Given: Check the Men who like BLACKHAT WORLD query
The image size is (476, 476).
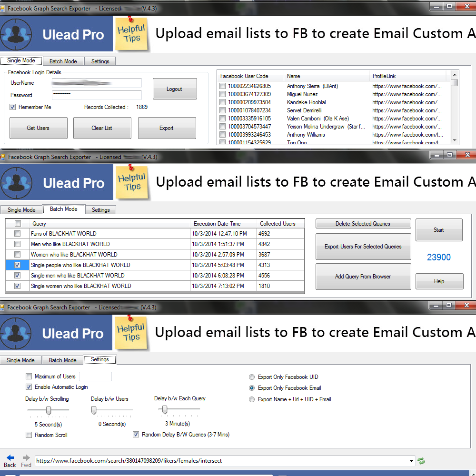Looking at the screenshot, I should [17, 244].
